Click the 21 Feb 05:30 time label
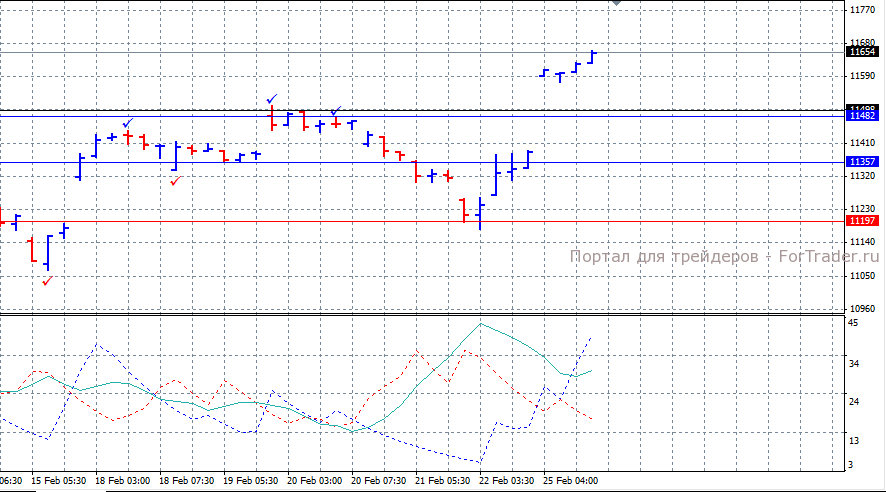This screenshot has width=886, height=492. coord(442,481)
